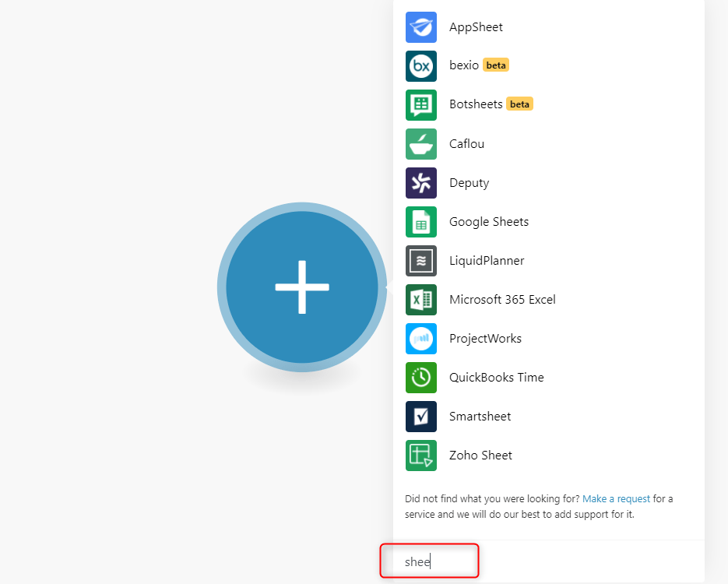Click the Deputy pinwheel icon

coord(421,183)
